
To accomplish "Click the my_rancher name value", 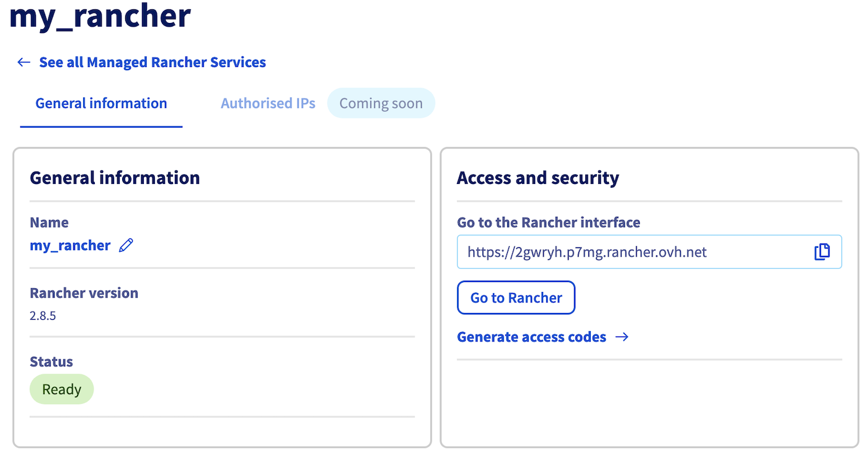I will pos(70,245).
